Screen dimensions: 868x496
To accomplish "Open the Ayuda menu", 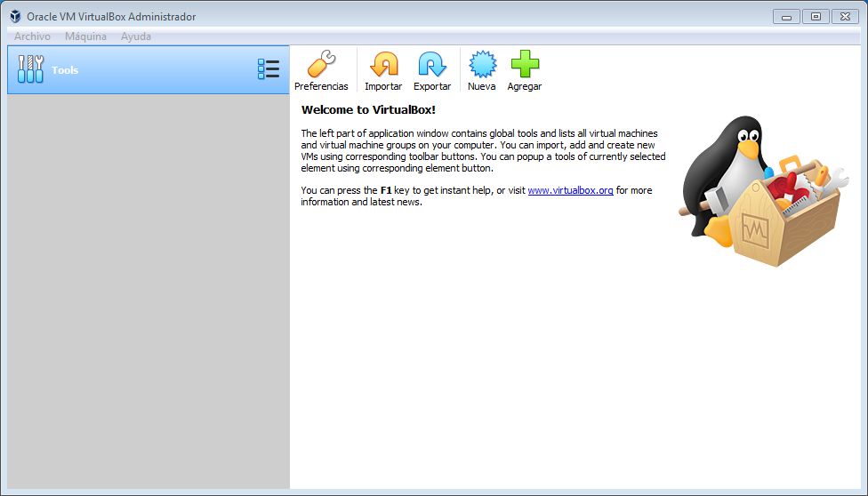I will tap(136, 36).
